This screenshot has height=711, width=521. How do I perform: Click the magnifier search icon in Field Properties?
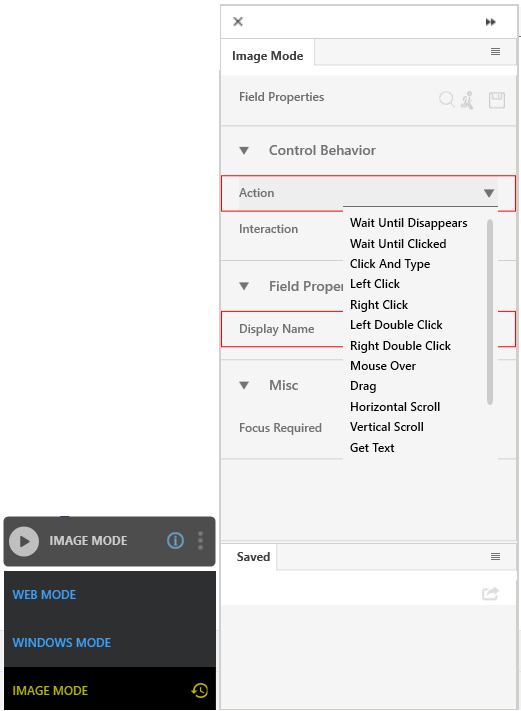tap(447, 100)
